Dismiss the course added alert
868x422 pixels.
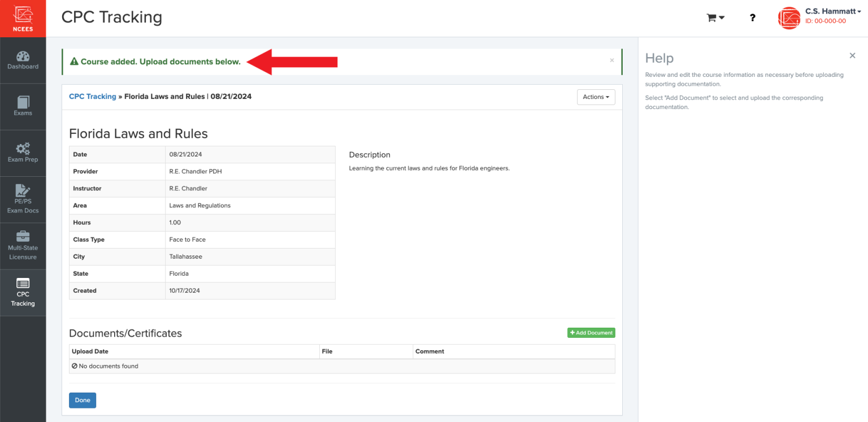point(611,60)
